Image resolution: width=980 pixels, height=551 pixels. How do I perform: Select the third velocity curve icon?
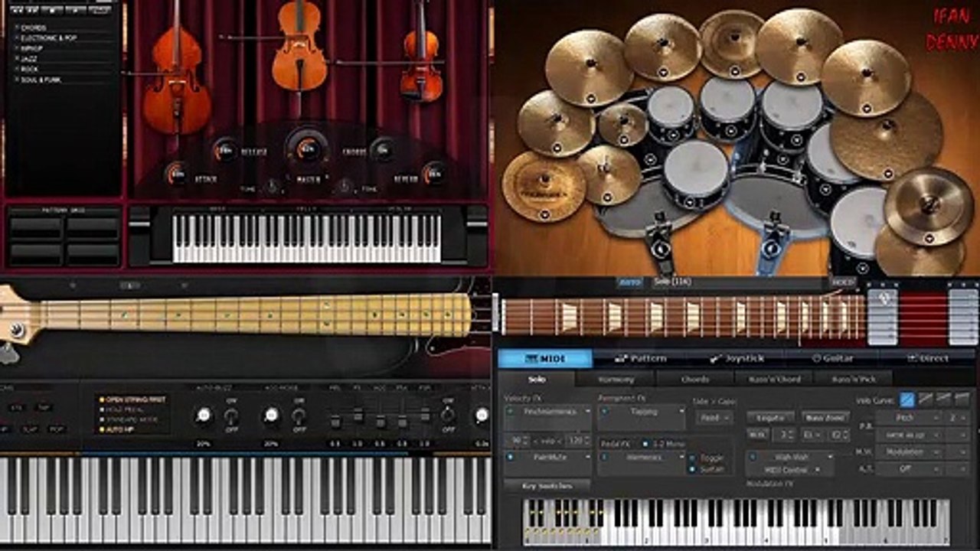coord(944,399)
